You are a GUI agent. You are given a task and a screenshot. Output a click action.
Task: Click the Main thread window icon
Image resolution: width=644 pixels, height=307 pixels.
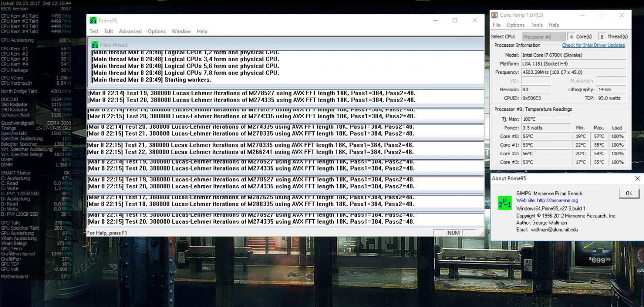(x=95, y=45)
